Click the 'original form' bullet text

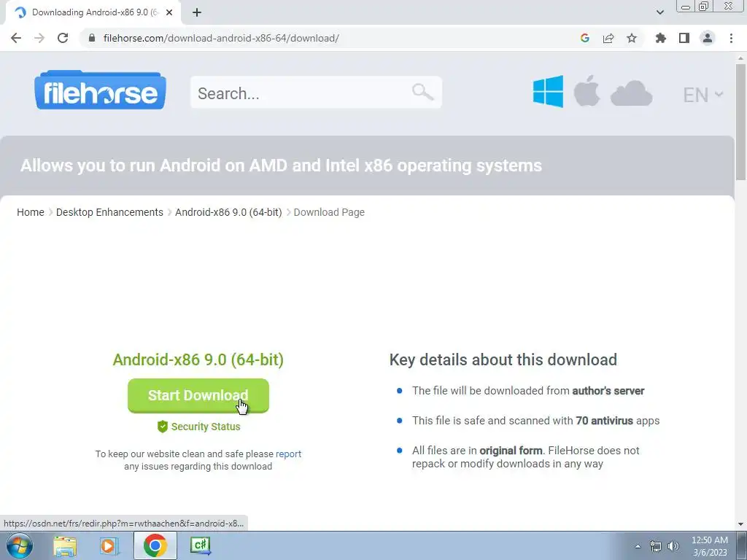click(x=511, y=451)
